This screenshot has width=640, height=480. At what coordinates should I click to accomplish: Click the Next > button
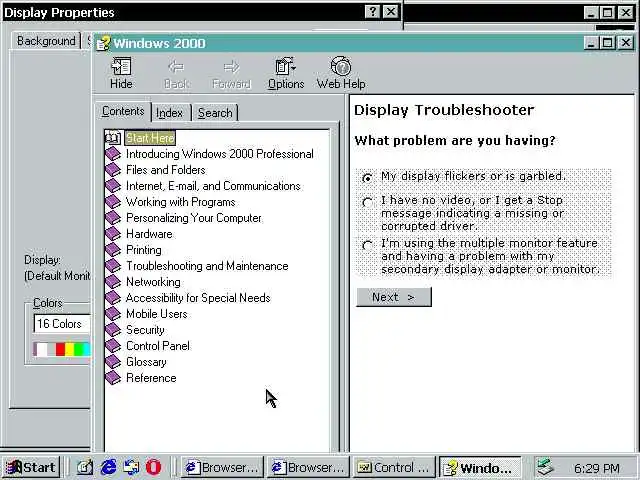[x=393, y=297]
